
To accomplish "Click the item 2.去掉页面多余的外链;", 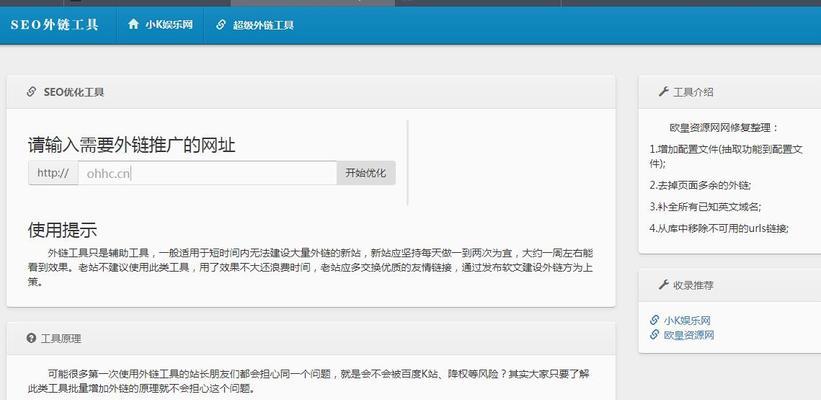I will (701, 185).
